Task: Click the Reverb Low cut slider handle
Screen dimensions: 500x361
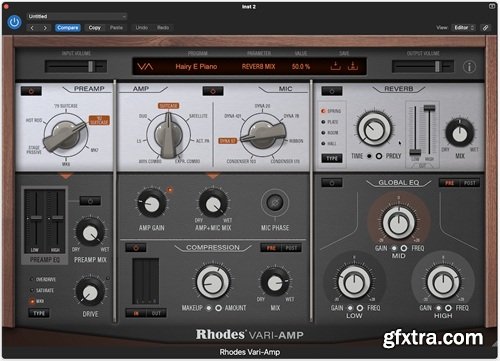Action: [x=415, y=152]
